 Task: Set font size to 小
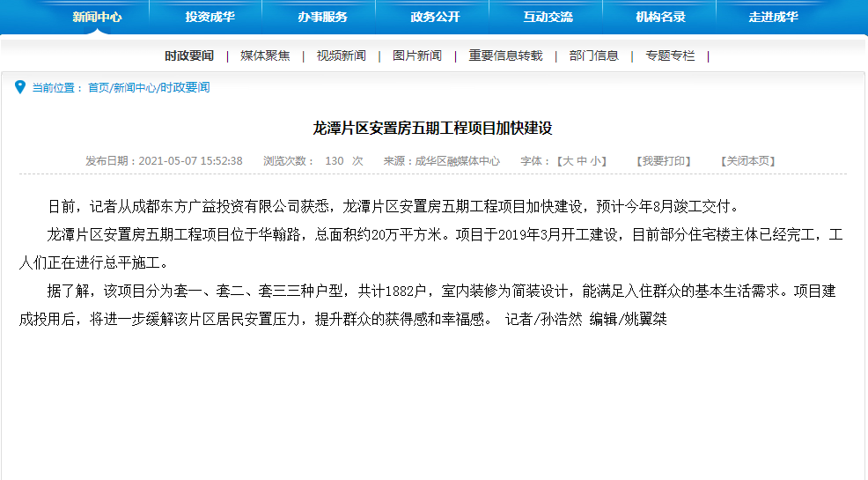(x=595, y=161)
